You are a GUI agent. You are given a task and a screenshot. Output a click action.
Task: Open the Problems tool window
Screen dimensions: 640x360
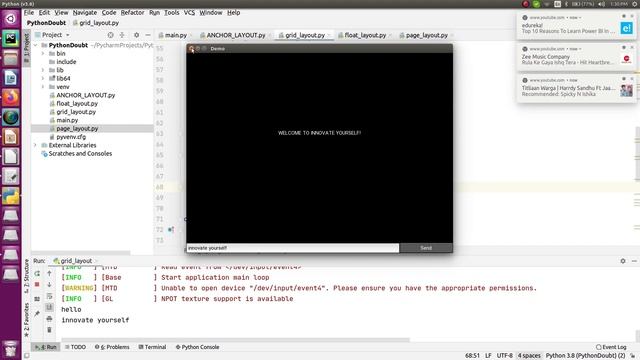(x=112, y=347)
